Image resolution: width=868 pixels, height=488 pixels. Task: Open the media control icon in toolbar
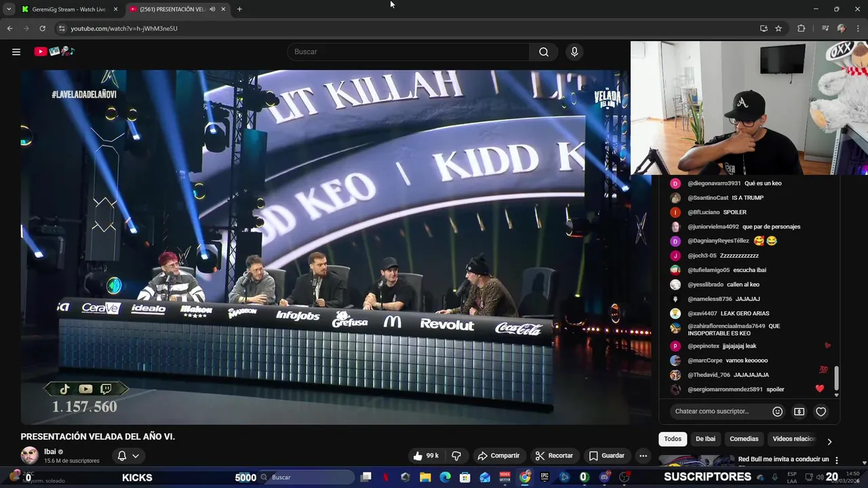[x=825, y=28]
